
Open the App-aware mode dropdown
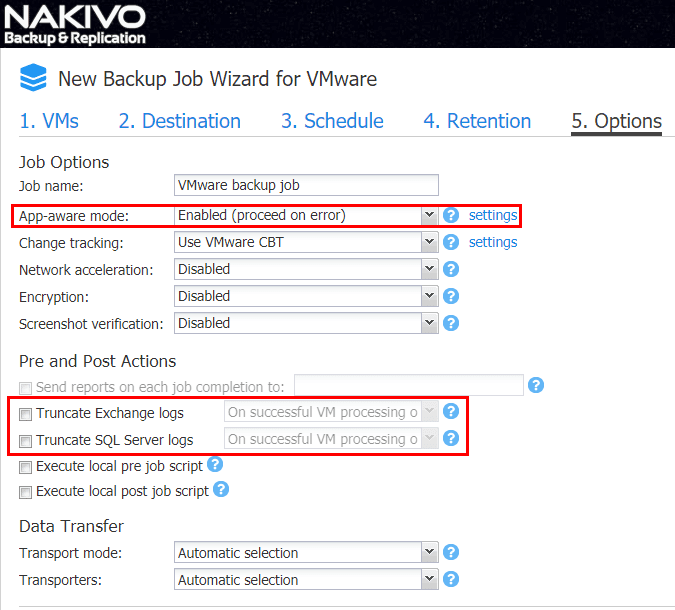(306, 215)
